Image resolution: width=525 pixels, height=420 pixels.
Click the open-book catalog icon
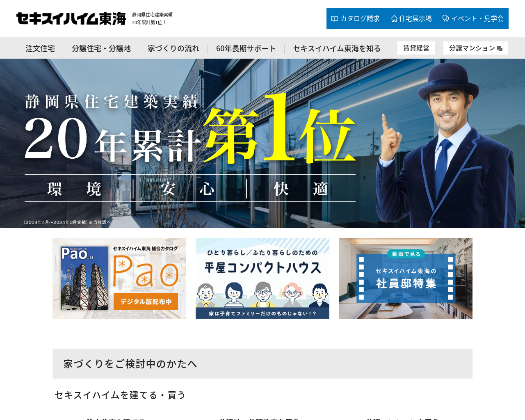pos(335,19)
